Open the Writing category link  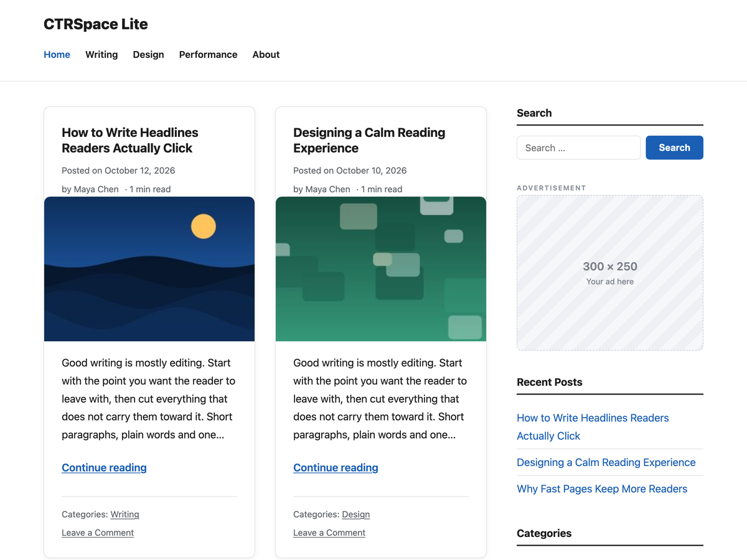(x=125, y=515)
